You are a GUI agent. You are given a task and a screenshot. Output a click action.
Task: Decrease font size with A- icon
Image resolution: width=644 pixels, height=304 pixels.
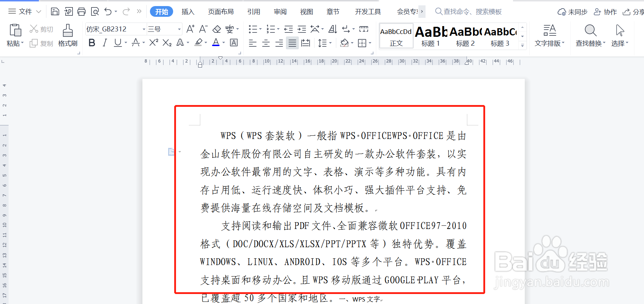pyautogui.click(x=203, y=29)
